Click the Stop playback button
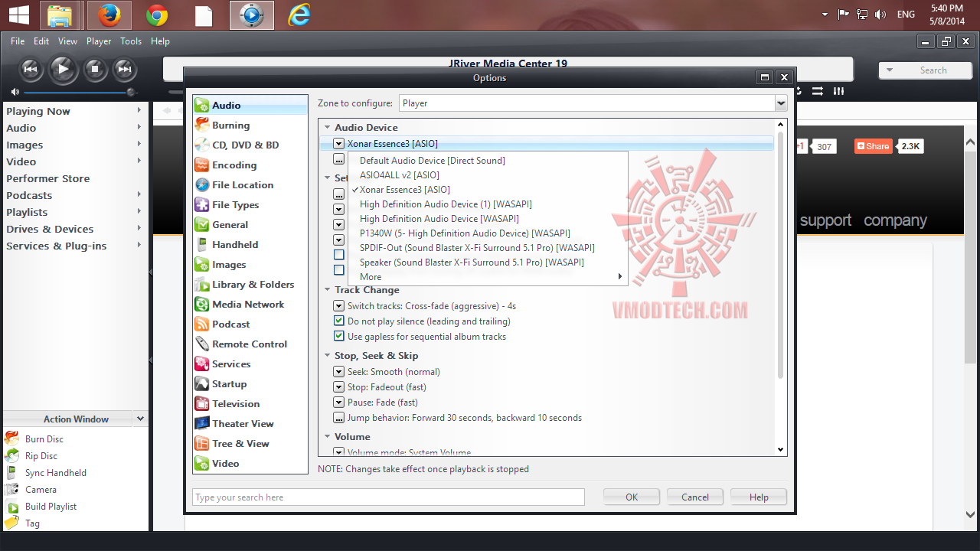Viewport: 980px width, 551px height. 95,69
